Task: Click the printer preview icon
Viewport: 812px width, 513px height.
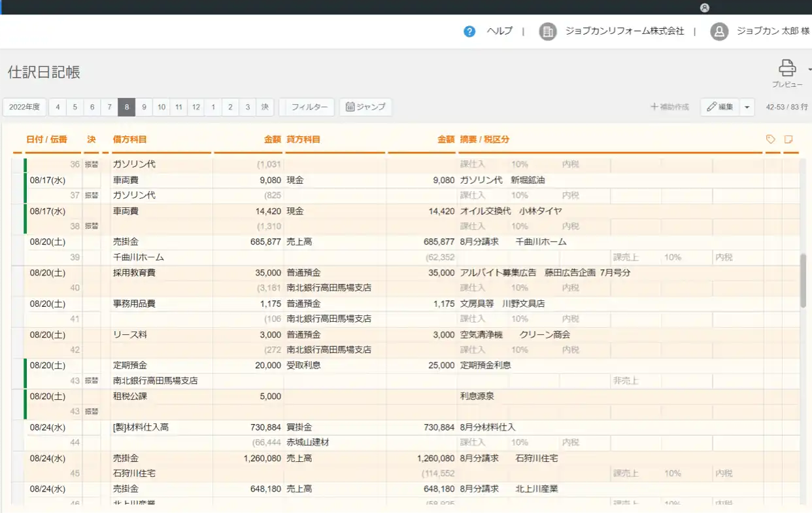Action: coord(787,68)
